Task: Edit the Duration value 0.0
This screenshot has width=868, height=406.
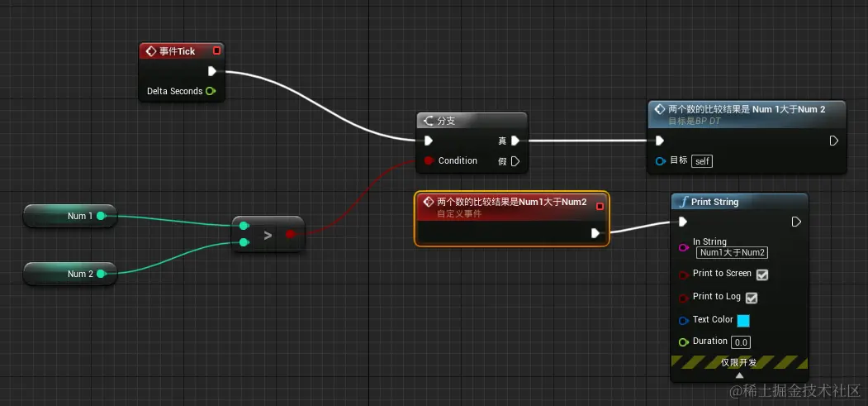Action: point(742,342)
